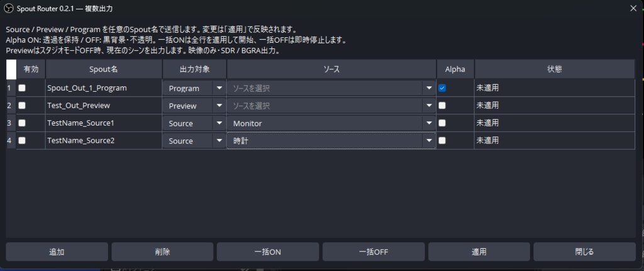Click the 状態 column header

click(555, 69)
